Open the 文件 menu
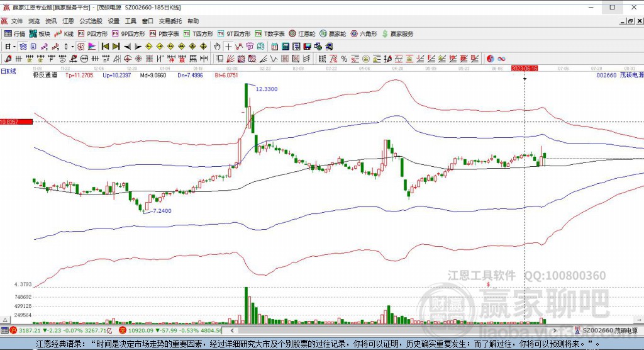 [17, 21]
